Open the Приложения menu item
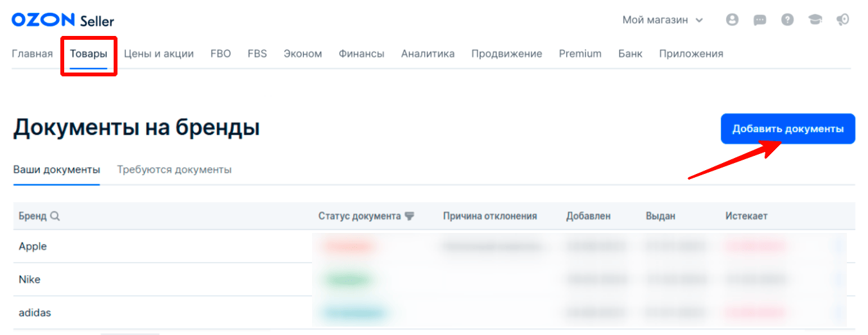This screenshot has height=335, width=868. [691, 54]
